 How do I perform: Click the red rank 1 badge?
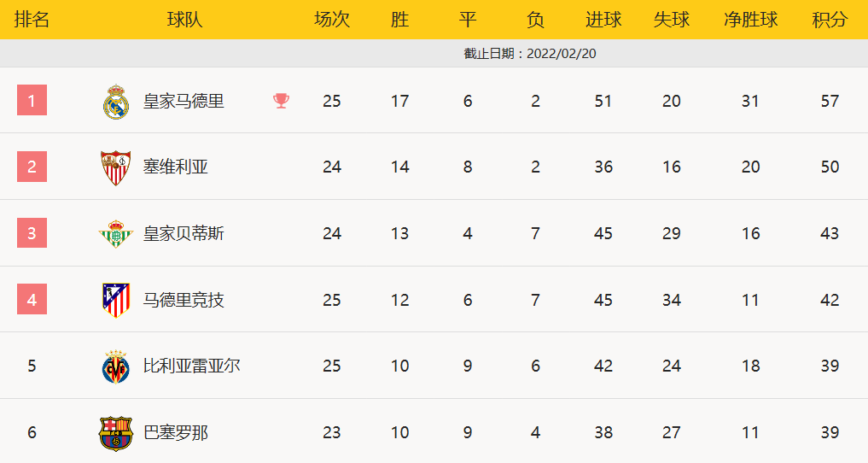[32, 101]
